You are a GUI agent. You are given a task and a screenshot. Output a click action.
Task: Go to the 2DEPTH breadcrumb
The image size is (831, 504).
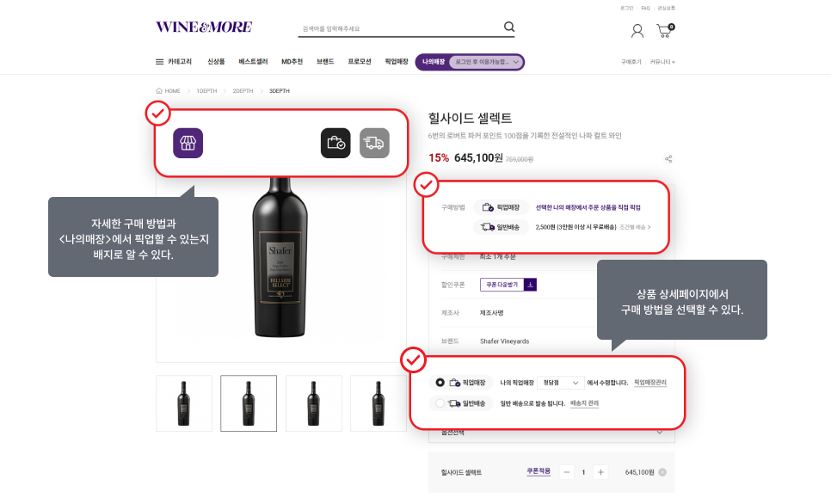point(243,91)
